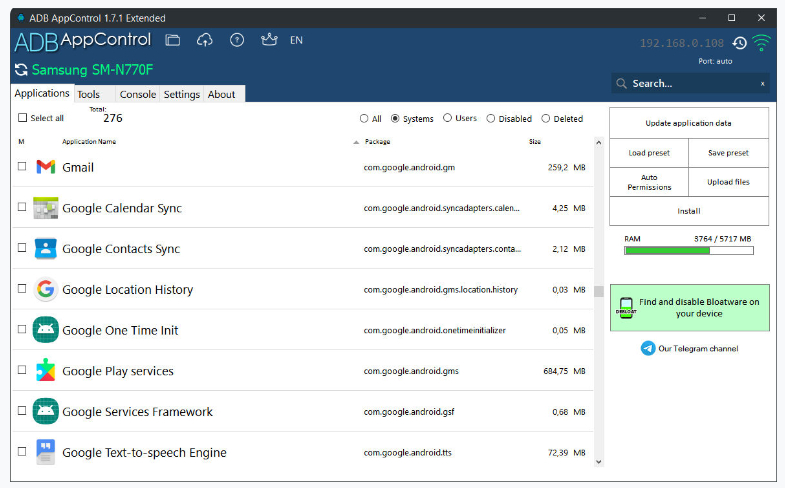Click the folder icon in header
Screen dimensions: 785x488
pyautogui.click(x=173, y=40)
